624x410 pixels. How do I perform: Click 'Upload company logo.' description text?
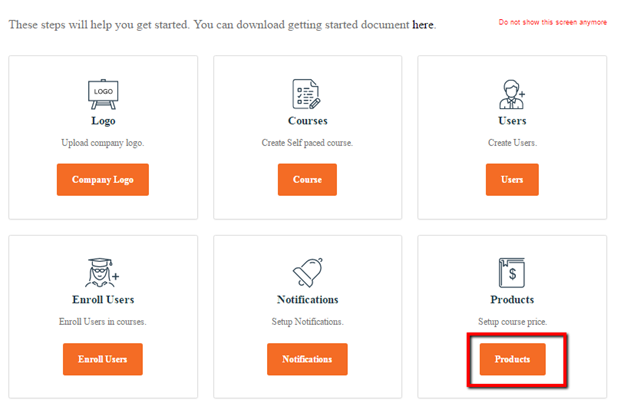pos(103,143)
